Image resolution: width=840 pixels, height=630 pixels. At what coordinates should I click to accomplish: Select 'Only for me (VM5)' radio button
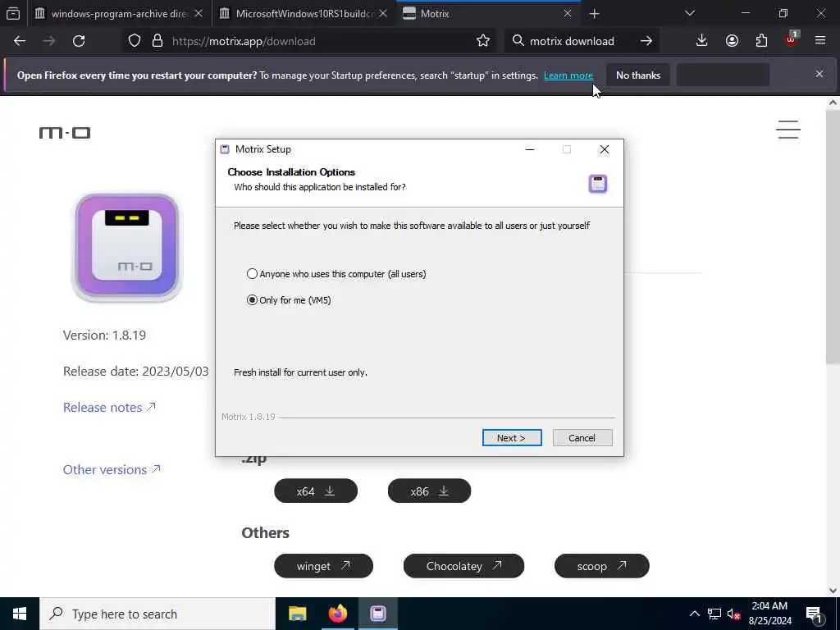pos(252,300)
